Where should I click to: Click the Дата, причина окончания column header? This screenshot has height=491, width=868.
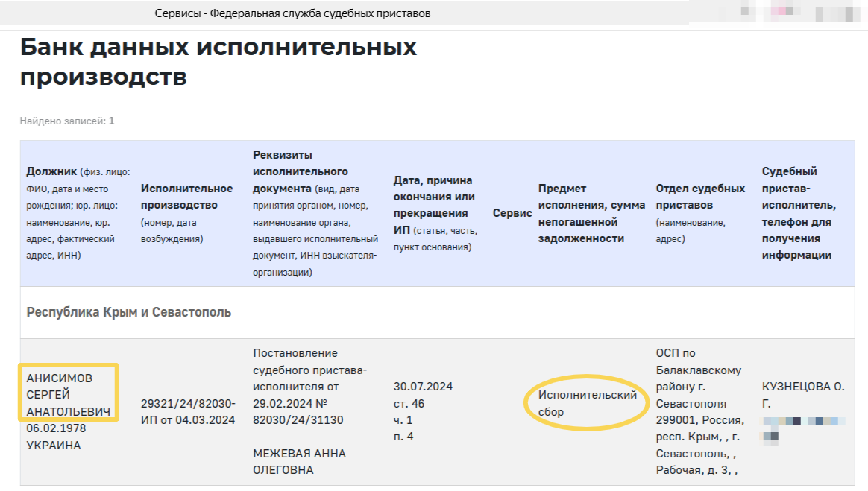(x=435, y=213)
